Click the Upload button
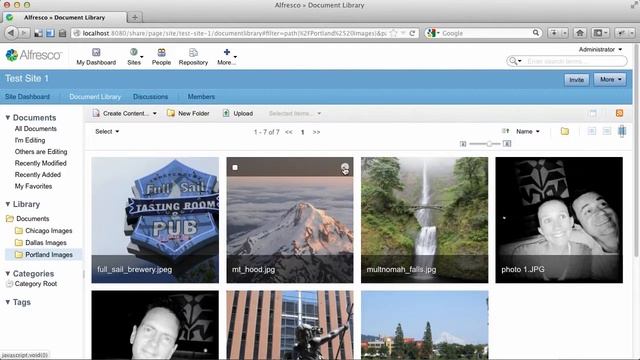Screen dimensions: 640x360 coord(238,113)
